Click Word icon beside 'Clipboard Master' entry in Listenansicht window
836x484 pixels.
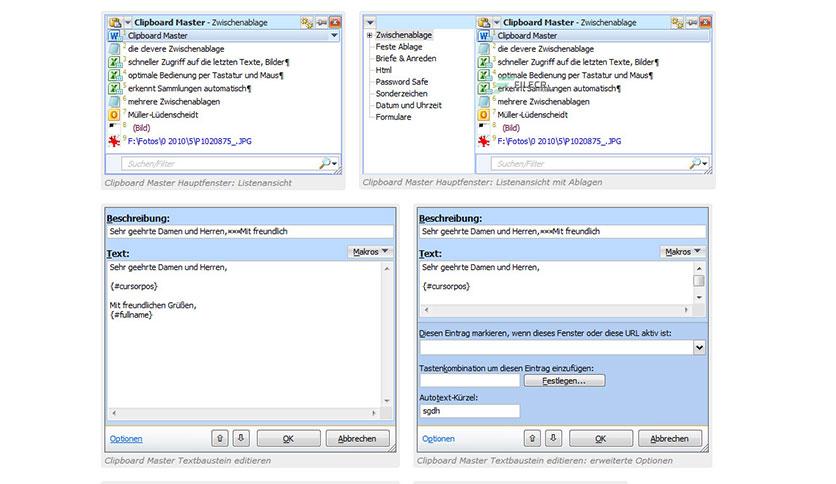point(114,36)
